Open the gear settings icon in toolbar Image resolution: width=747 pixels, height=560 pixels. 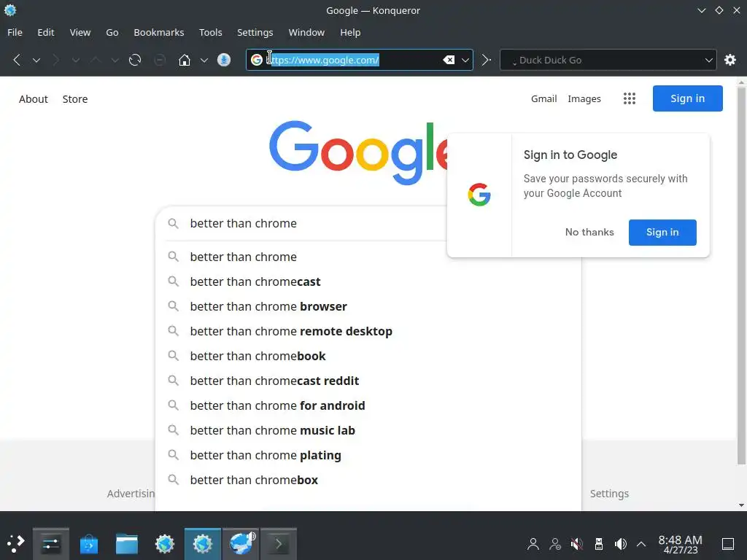pos(729,60)
